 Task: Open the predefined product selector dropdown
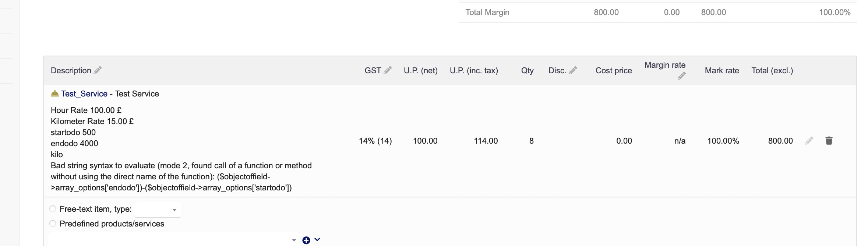174,240
